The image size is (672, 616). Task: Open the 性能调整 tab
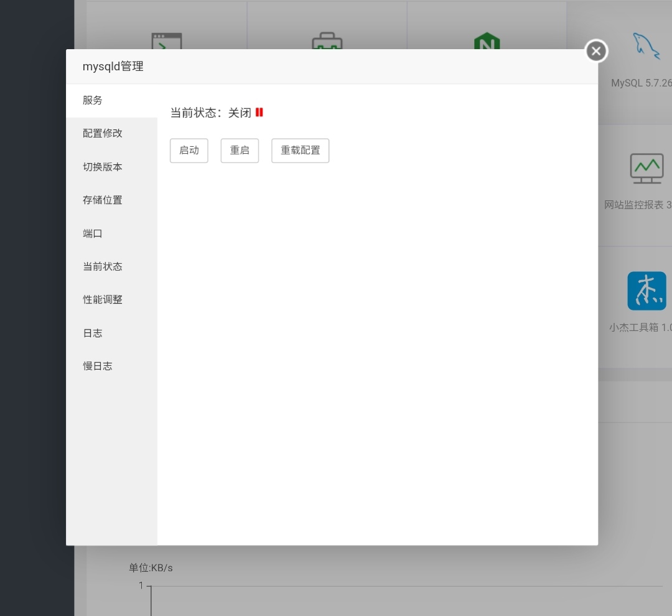(103, 299)
